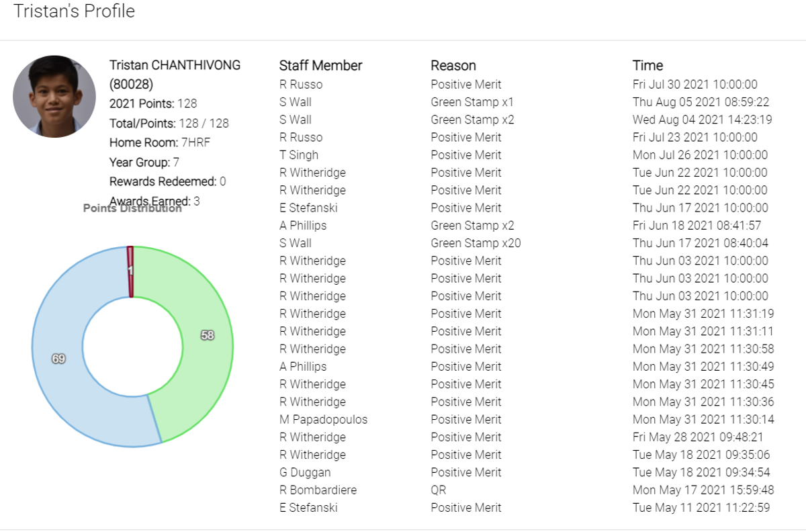Click the Points Distribution chart title
806x532 pixels.
point(132,208)
